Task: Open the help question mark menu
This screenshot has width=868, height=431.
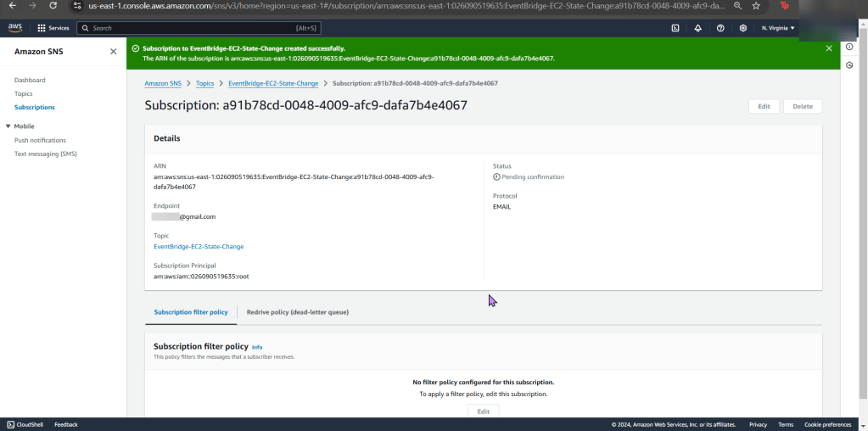Action: tap(720, 28)
